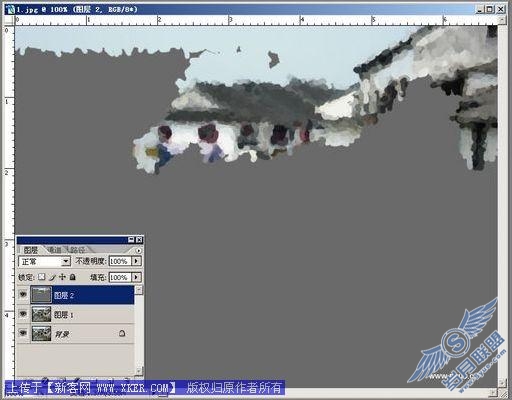Close the 1.jpg document window

[500, 9]
